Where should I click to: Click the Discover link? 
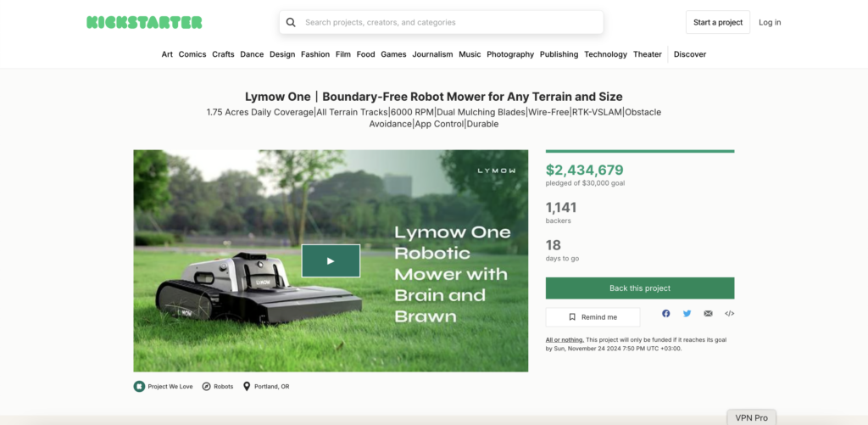pos(690,54)
